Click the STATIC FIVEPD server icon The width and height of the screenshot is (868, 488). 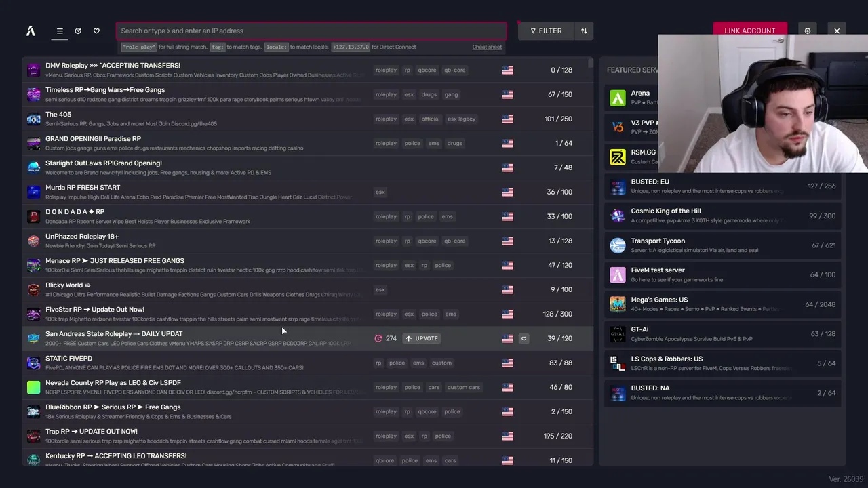pyautogui.click(x=33, y=363)
